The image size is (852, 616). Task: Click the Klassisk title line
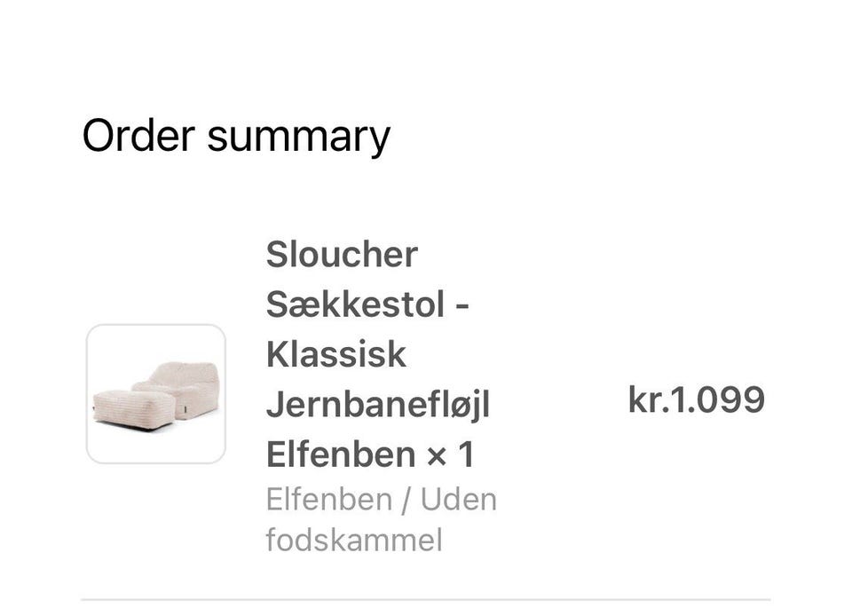(335, 354)
